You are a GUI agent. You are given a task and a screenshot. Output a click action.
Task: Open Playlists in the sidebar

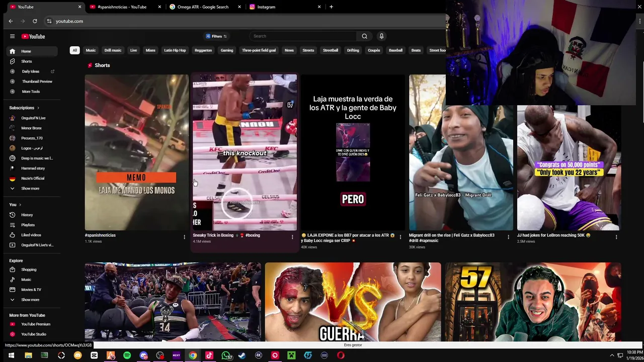[x=32, y=225]
